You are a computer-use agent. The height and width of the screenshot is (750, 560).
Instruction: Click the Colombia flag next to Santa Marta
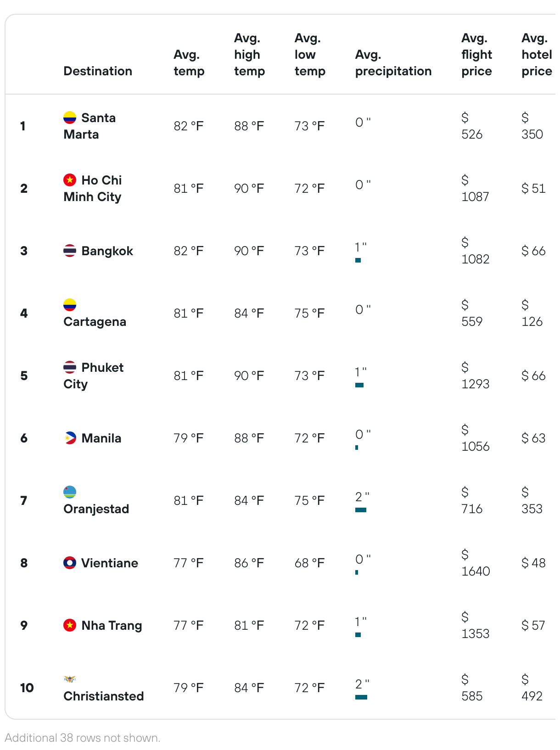coord(70,118)
